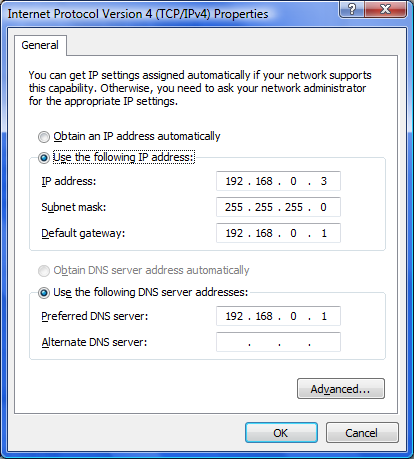Click the dialog title bar text
Screen dimensions: 414x459
tap(138, 14)
